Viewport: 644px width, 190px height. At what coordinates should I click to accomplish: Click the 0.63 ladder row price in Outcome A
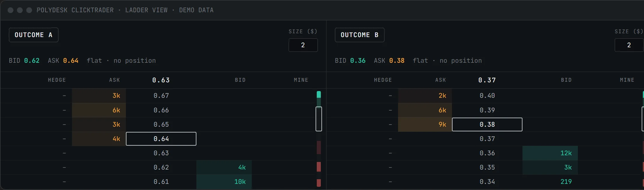(x=161, y=153)
